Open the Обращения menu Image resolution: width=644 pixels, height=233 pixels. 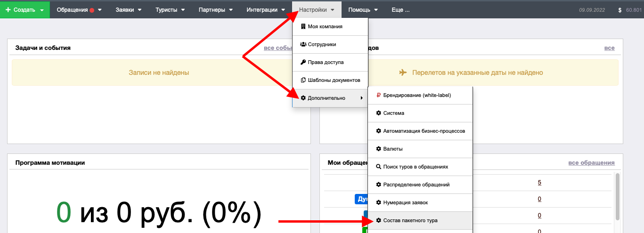pyautogui.click(x=79, y=9)
